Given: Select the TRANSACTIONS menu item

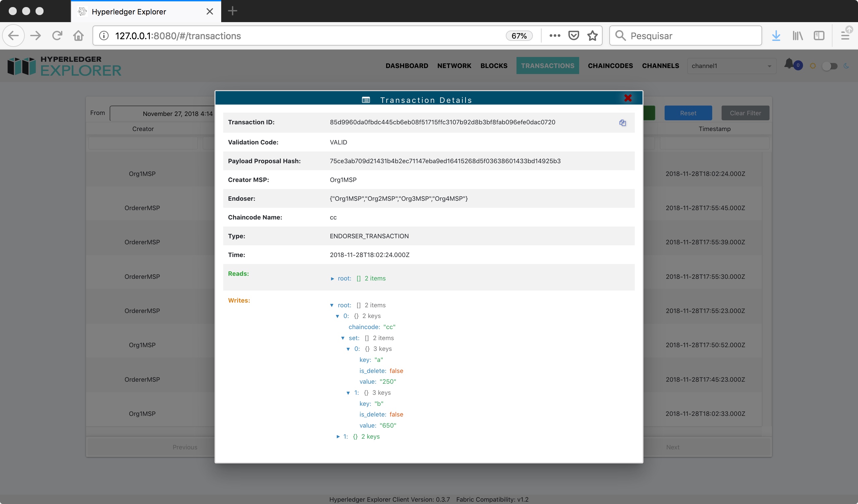Looking at the screenshot, I should 548,66.
